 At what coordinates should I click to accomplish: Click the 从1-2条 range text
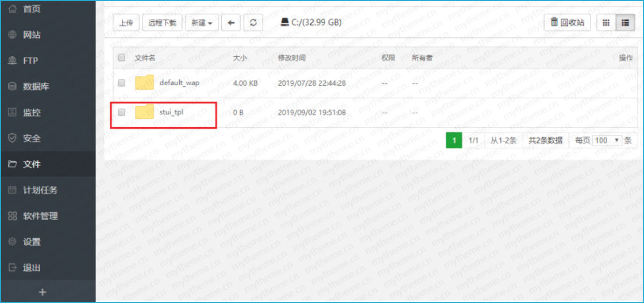point(503,141)
